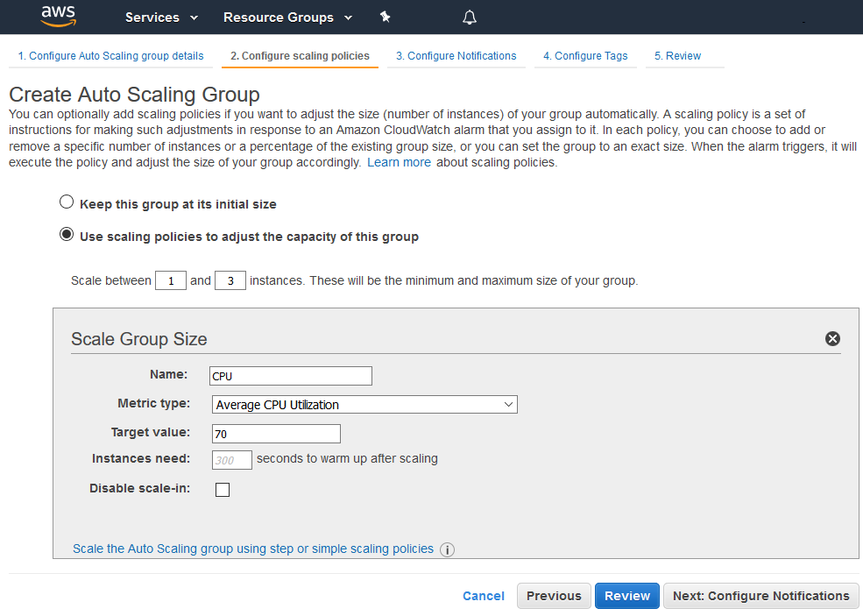
Task: Expand the Resource Groups menu
Action: tap(287, 18)
